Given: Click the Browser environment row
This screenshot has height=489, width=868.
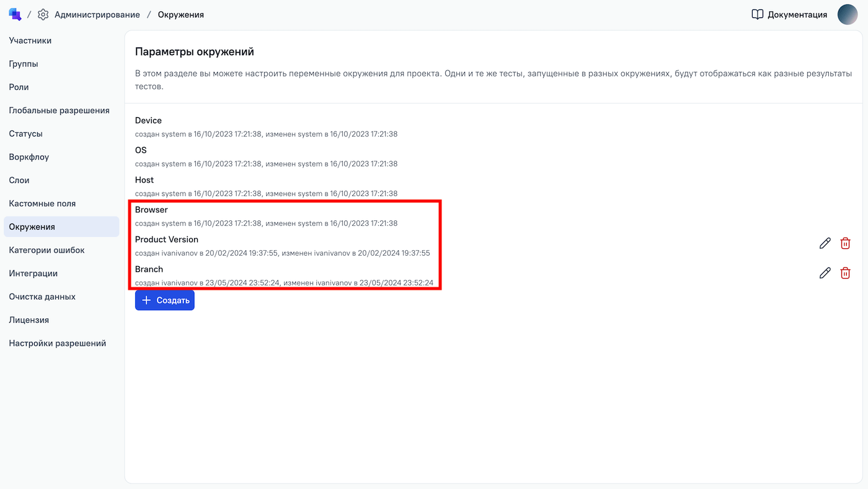Looking at the screenshot, I should tap(152, 210).
